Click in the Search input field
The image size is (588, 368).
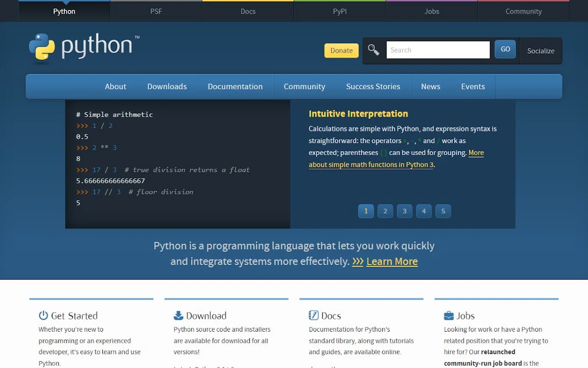pyautogui.click(x=438, y=50)
